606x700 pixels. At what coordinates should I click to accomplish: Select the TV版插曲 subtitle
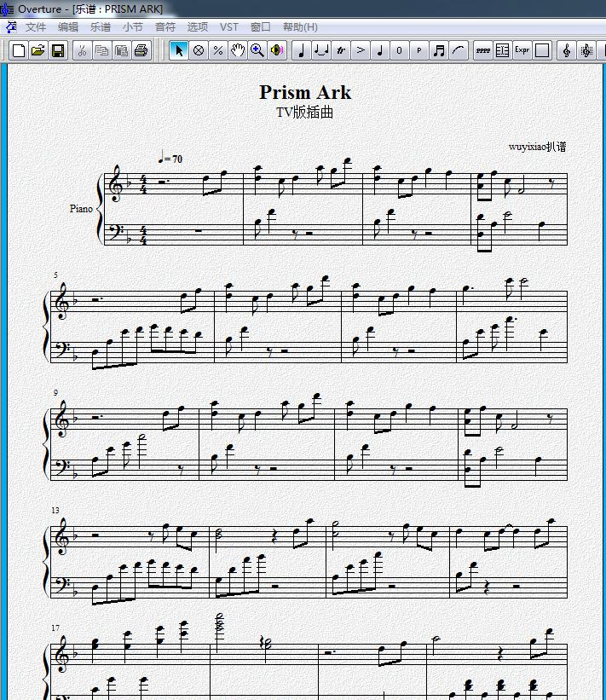coord(305,112)
